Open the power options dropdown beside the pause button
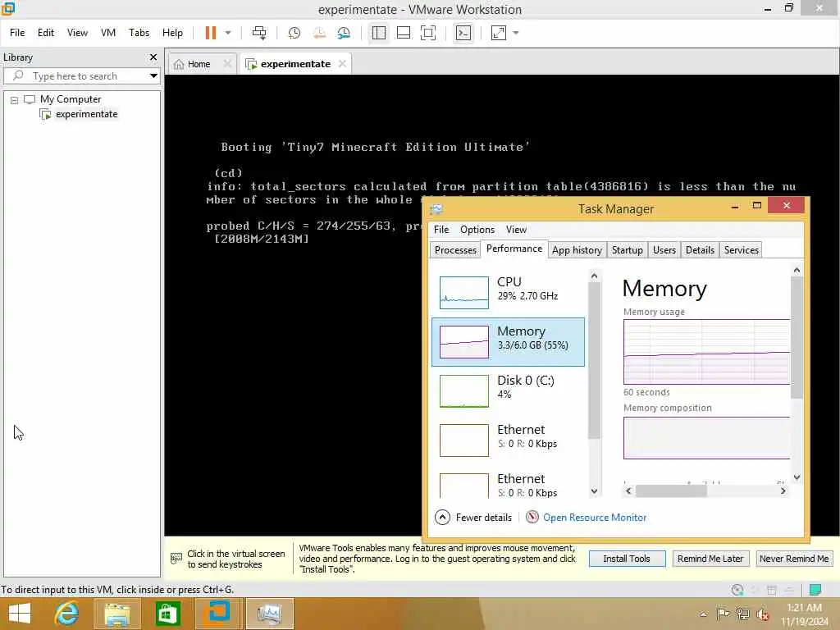This screenshot has width=840, height=630. (228, 33)
